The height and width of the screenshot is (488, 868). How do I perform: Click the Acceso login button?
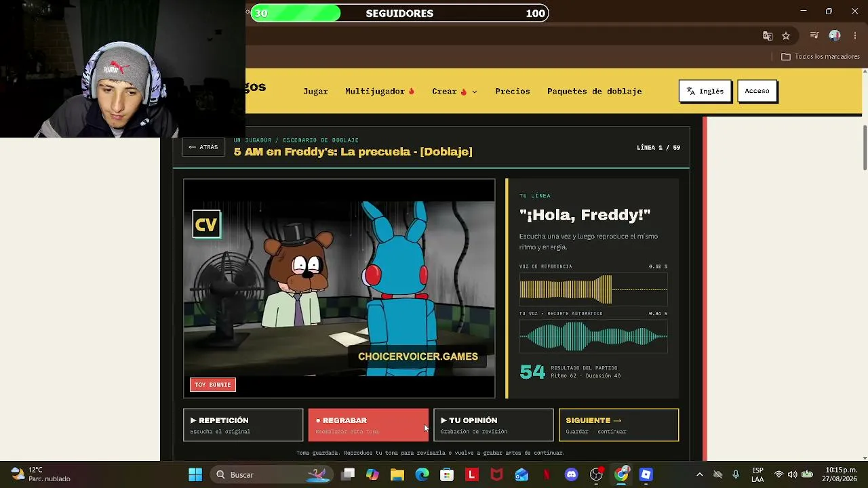tap(757, 91)
